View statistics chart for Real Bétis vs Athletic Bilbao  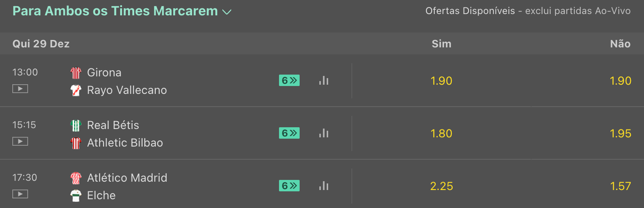click(x=324, y=133)
